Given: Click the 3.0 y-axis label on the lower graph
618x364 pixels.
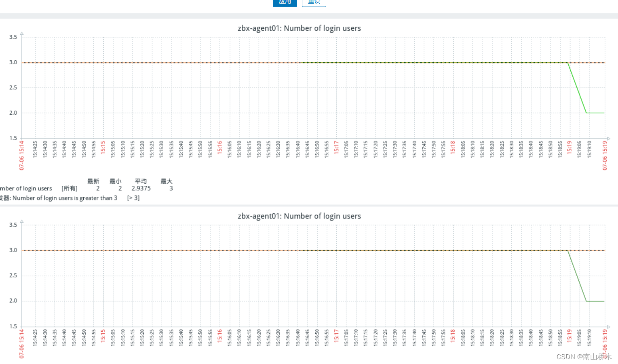Looking at the screenshot, I should (x=13, y=250).
